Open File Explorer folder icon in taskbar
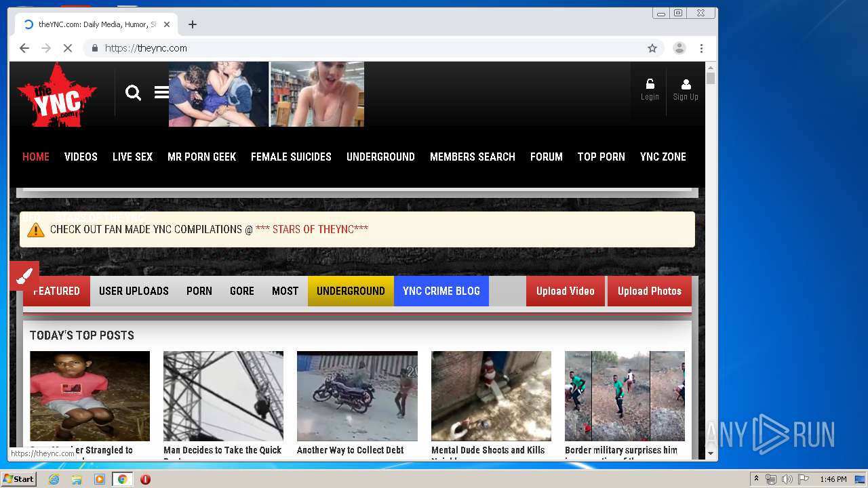The image size is (868, 488). pos(77,479)
